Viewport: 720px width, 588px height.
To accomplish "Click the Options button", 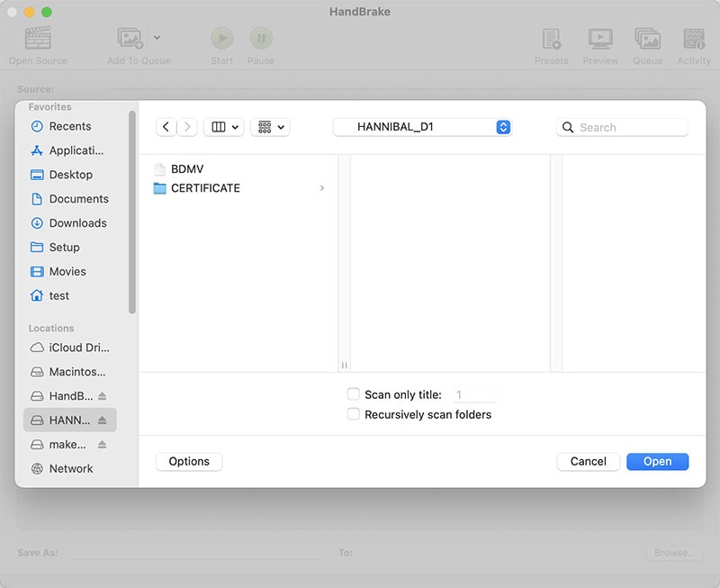I will [189, 461].
